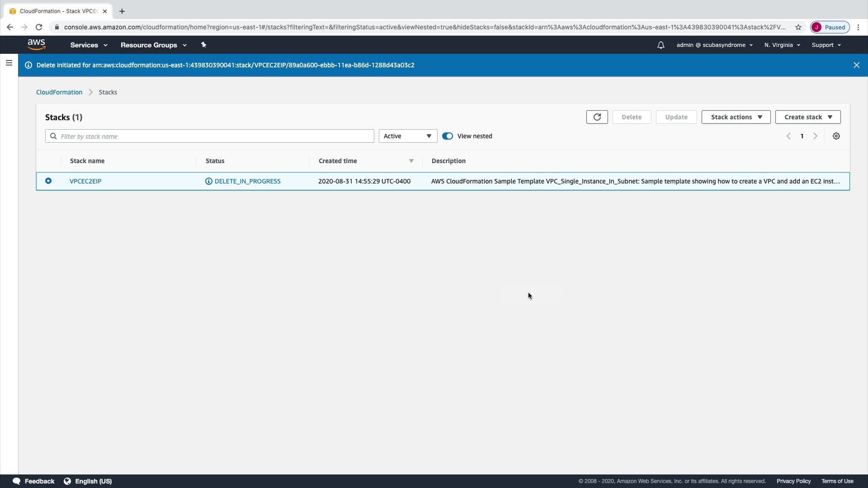Click the AWS logo home icon
Image resolution: width=868 pixels, height=488 pixels.
tap(36, 45)
